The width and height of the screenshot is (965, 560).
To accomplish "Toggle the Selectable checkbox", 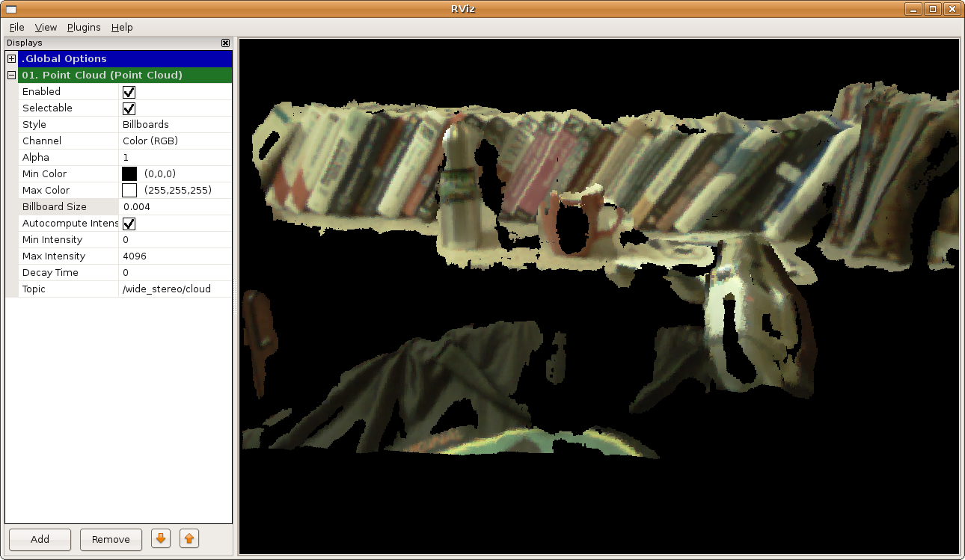I will click(x=129, y=108).
